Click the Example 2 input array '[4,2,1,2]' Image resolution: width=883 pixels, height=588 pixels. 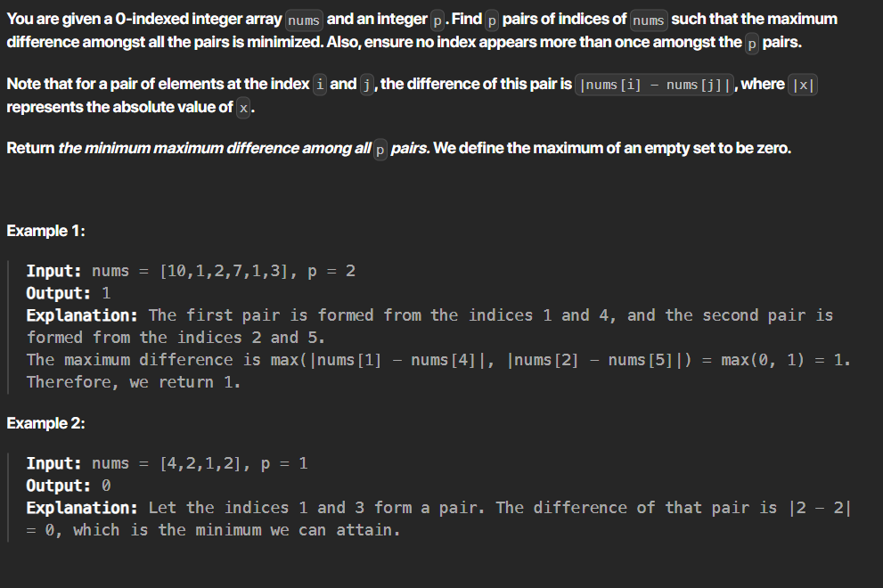pos(201,463)
